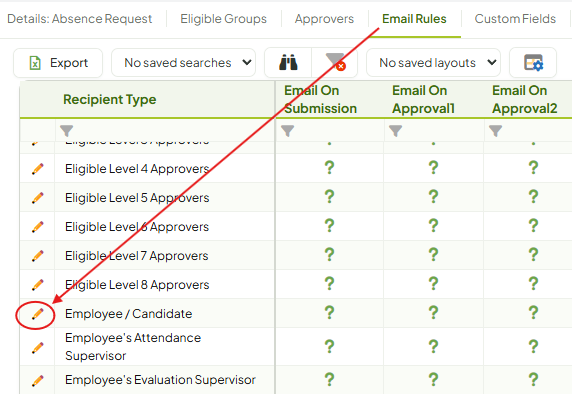Edit the Eligible Level 6 Approvers row
The image size is (572, 394).
38,227
